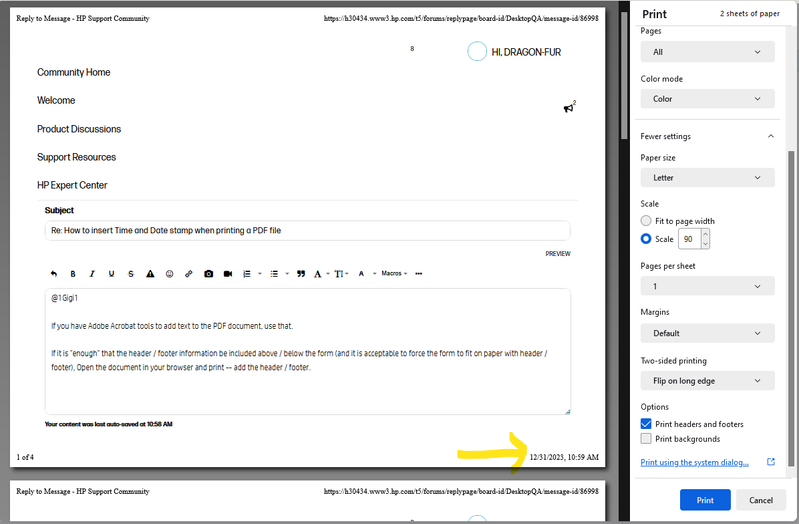Open the Paper size dropdown showing Letter

(x=707, y=177)
